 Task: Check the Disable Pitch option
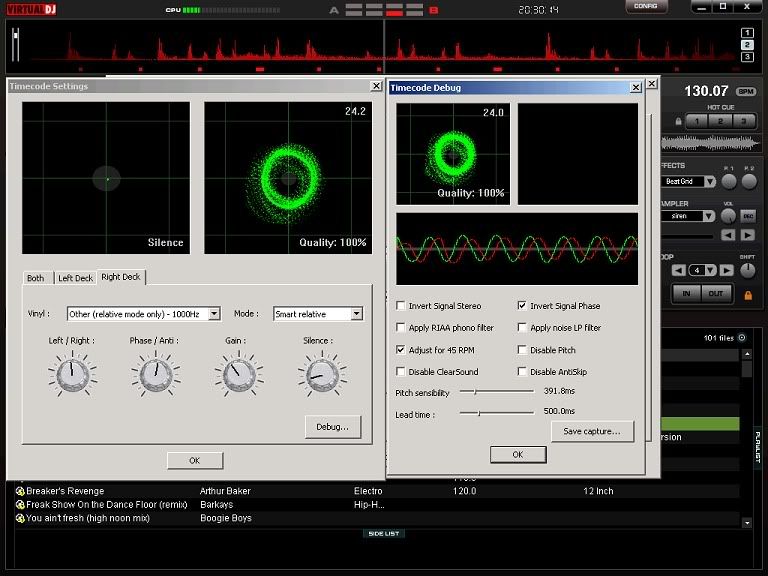point(522,350)
